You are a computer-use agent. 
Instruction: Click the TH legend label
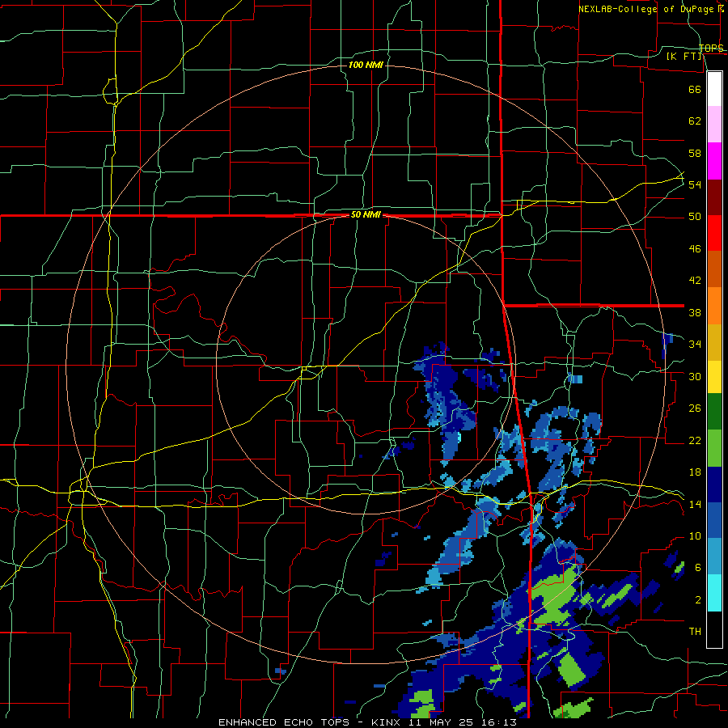pos(695,632)
